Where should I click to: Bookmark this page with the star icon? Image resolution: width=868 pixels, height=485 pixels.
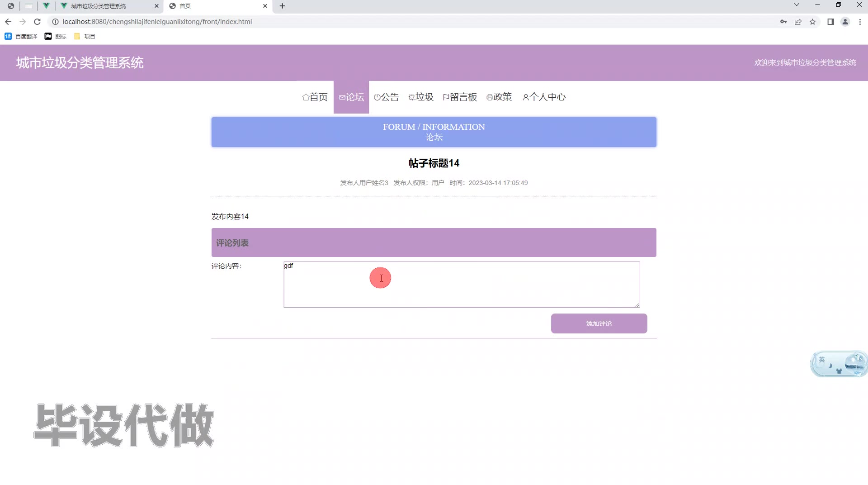click(813, 22)
